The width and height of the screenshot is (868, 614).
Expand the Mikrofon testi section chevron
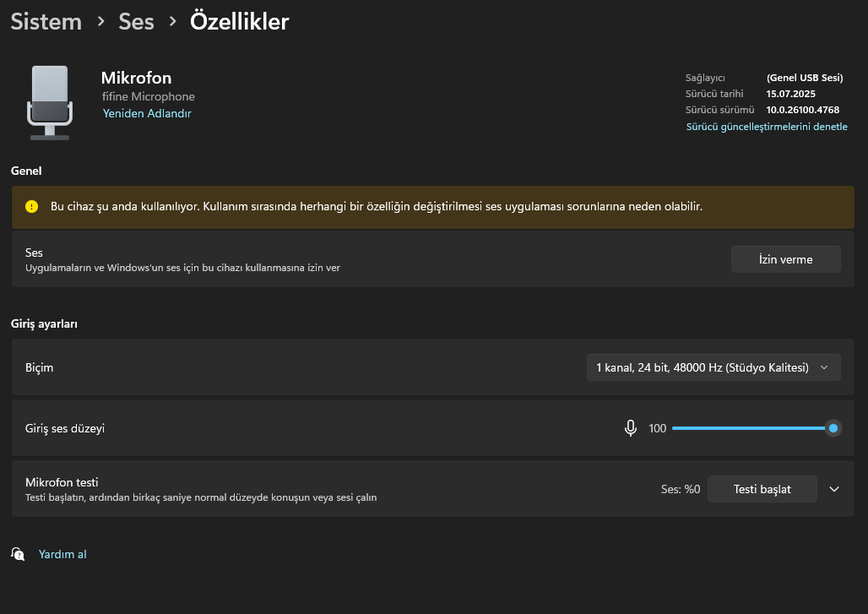click(833, 489)
